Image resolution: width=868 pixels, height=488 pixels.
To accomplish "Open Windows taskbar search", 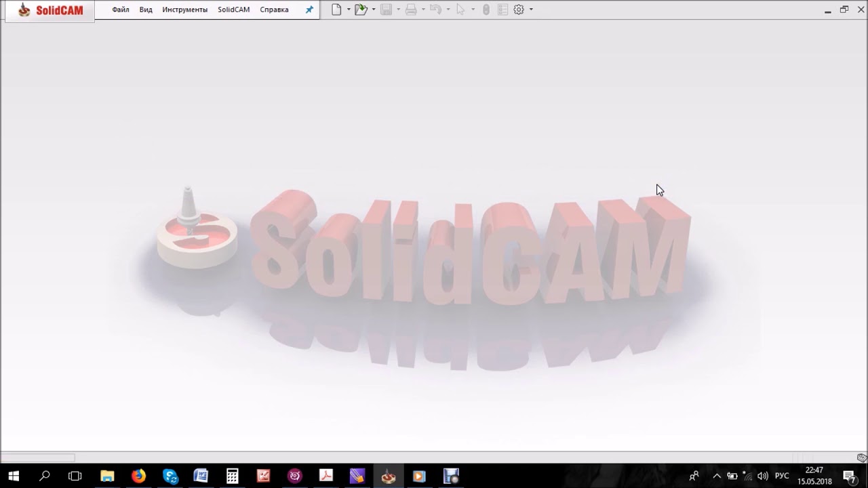I will click(x=45, y=476).
